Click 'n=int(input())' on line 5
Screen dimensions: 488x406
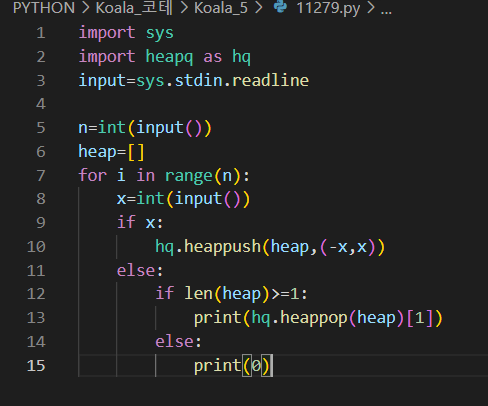(x=145, y=128)
